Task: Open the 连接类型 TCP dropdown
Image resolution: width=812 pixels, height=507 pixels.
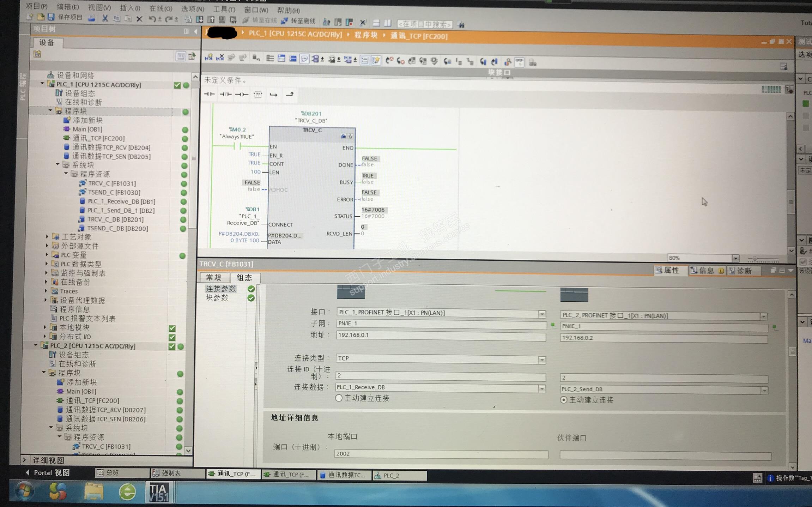Action: [x=542, y=360]
